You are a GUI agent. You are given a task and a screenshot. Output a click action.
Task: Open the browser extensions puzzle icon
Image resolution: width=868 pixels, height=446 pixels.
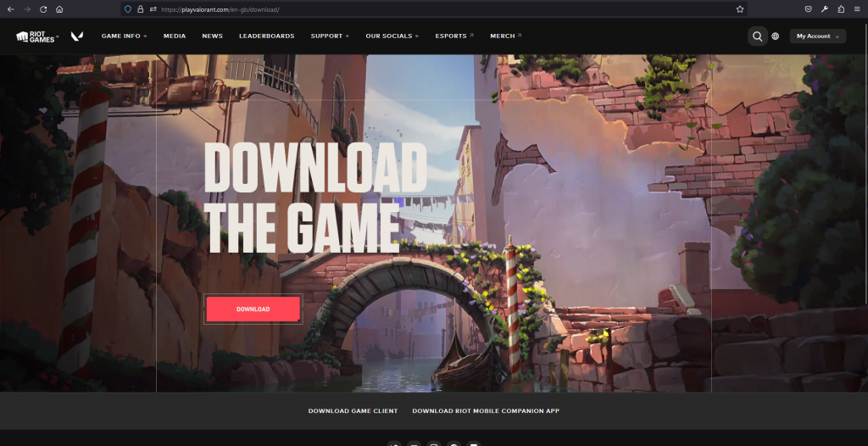coord(841,9)
